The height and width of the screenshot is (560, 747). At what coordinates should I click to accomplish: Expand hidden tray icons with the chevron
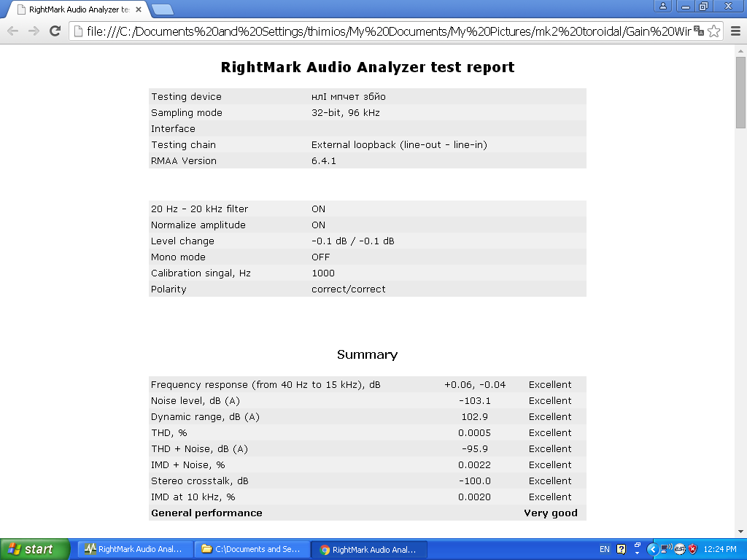652,549
